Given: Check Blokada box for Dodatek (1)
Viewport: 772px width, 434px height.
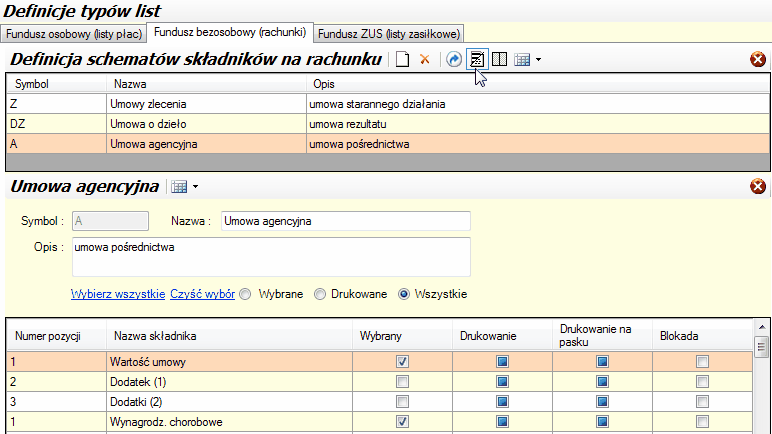Looking at the screenshot, I should coord(702,381).
